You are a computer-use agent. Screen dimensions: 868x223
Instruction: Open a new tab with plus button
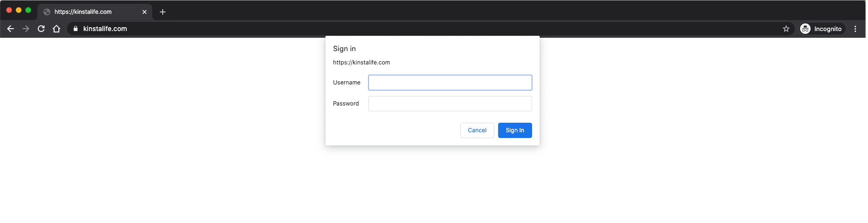coord(163,12)
